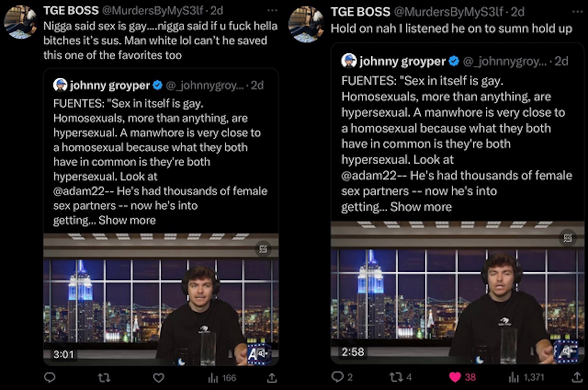Viewport: 588px width, 390px height.
Task: Expand left quoted tweet with Show more
Action: (x=127, y=220)
